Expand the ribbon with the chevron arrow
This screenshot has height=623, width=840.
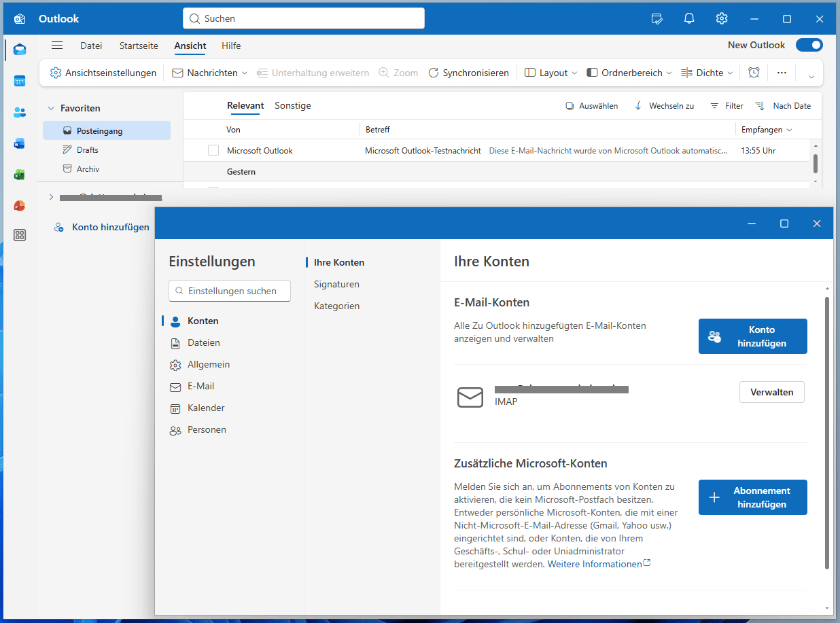811,76
